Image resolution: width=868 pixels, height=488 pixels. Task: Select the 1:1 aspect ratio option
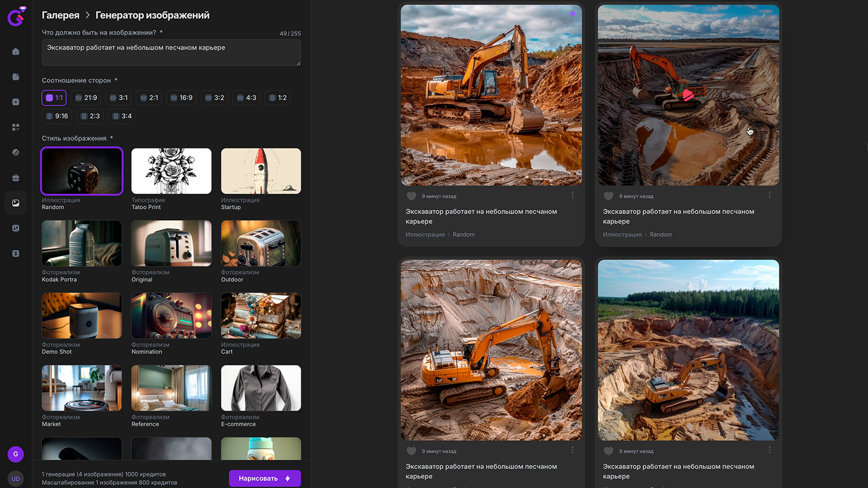[54, 98]
